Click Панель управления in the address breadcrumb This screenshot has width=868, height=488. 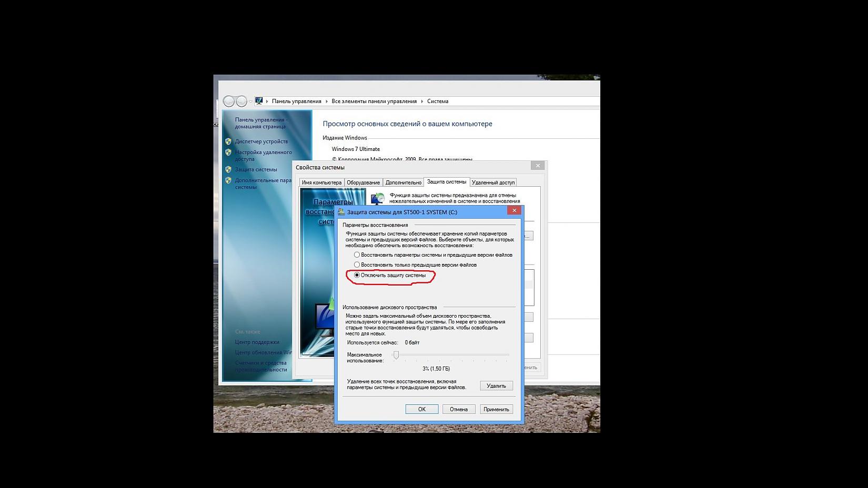[x=297, y=101]
